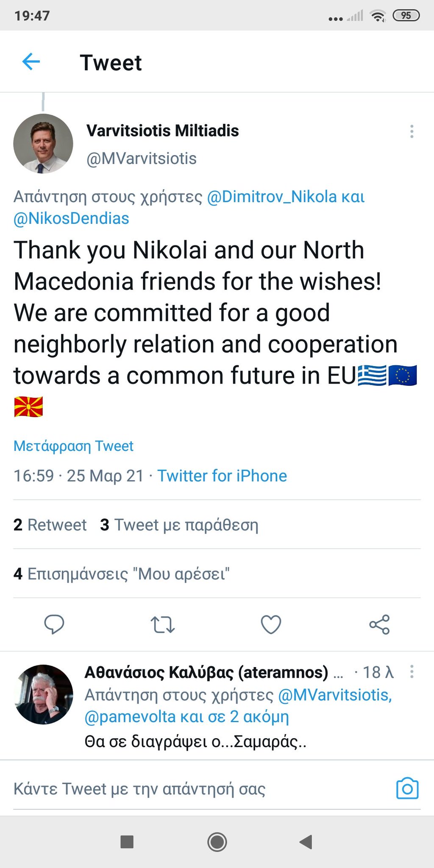Open the main tweet's three-dot menu

coord(412,131)
